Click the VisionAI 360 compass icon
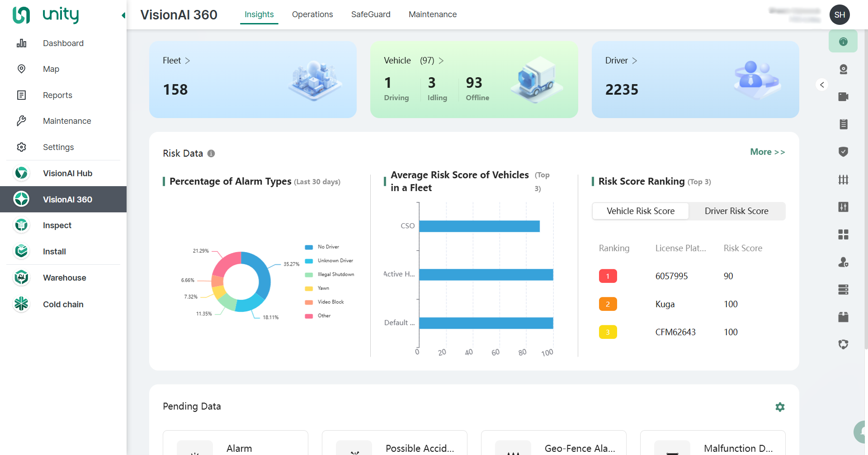 tap(21, 199)
